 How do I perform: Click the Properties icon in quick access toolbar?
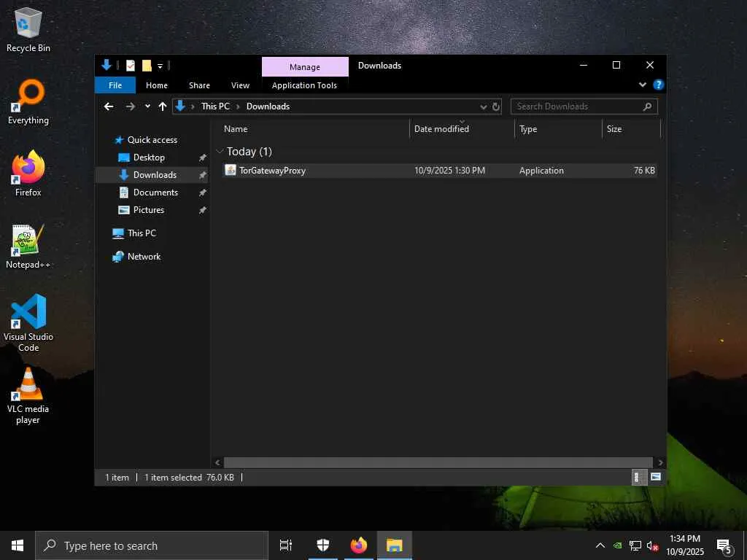[130, 65]
